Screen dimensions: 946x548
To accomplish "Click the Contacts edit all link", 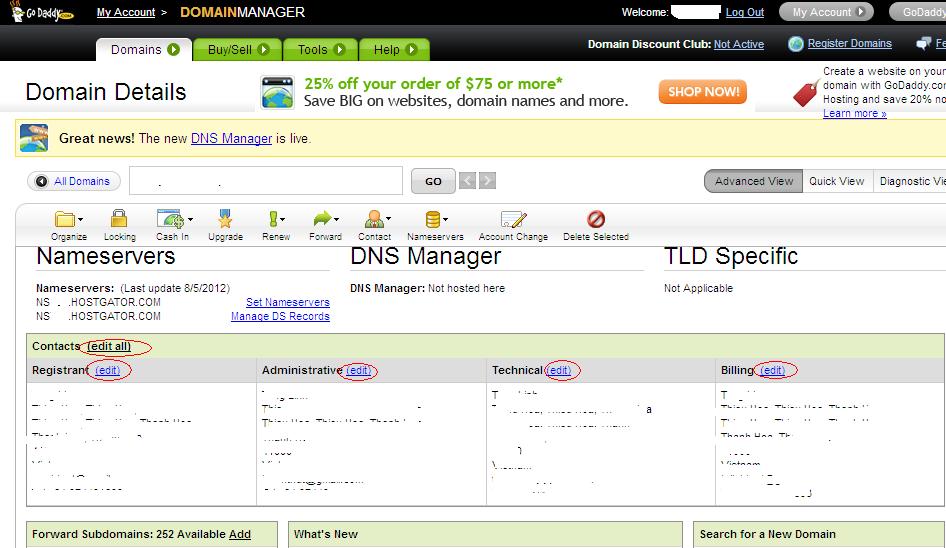I will pyautogui.click(x=109, y=346).
